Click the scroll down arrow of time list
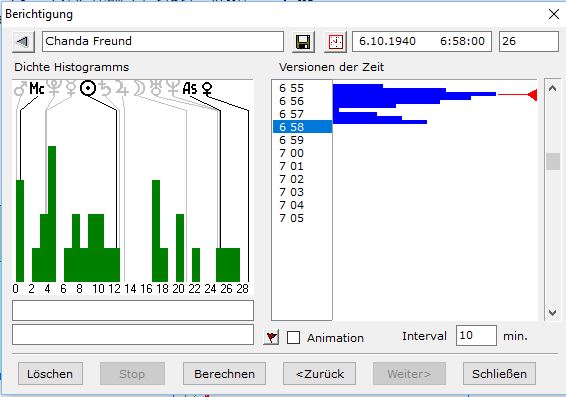566x397 pixels. (x=552, y=312)
